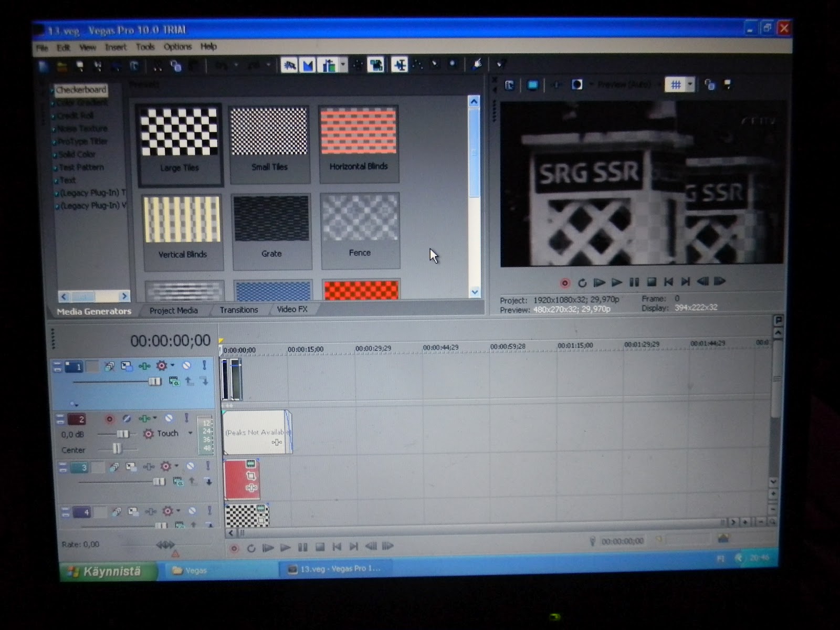Toggle Enable Snapping in the main toolbar

coord(289,65)
